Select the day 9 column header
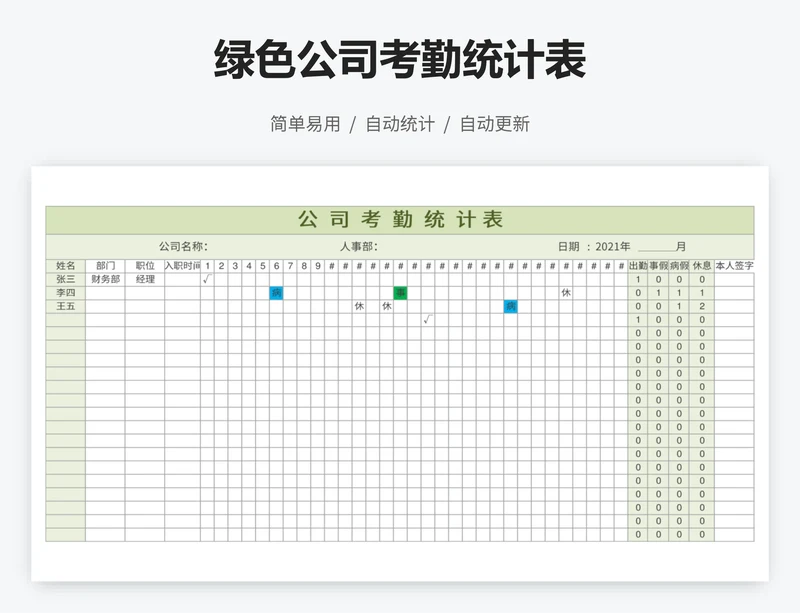This screenshot has width=800, height=613. click(317, 266)
